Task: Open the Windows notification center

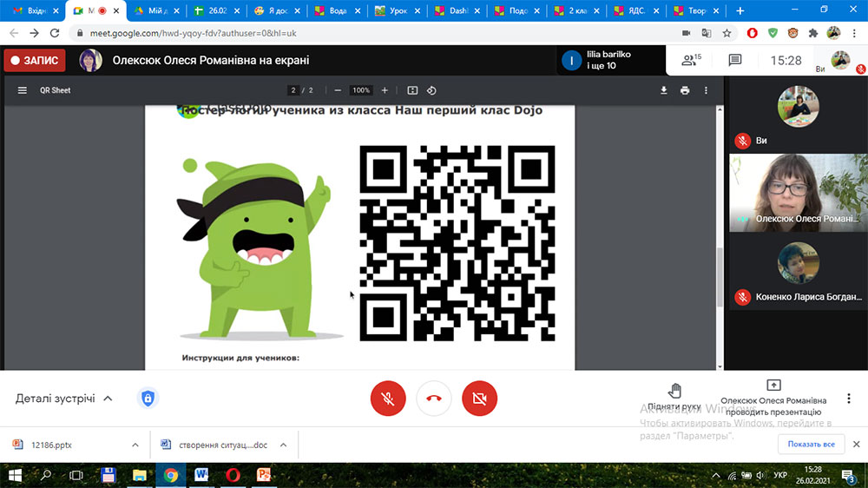Action: click(848, 475)
